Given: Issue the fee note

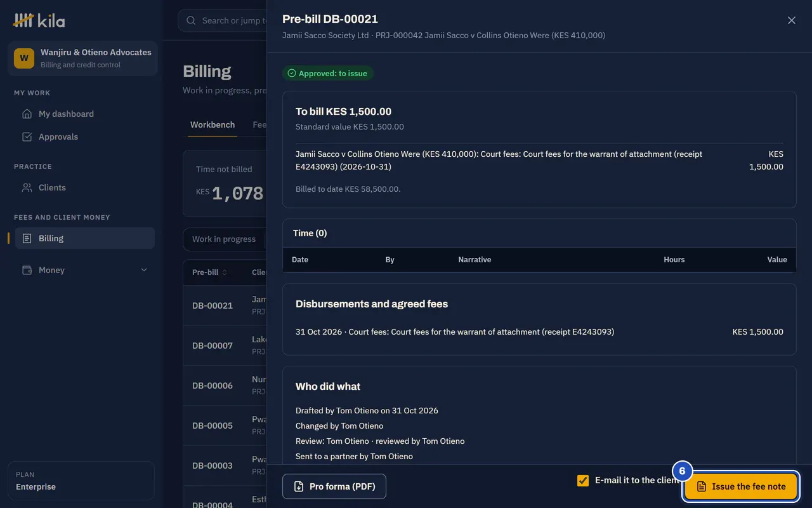Looking at the screenshot, I should point(741,486).
